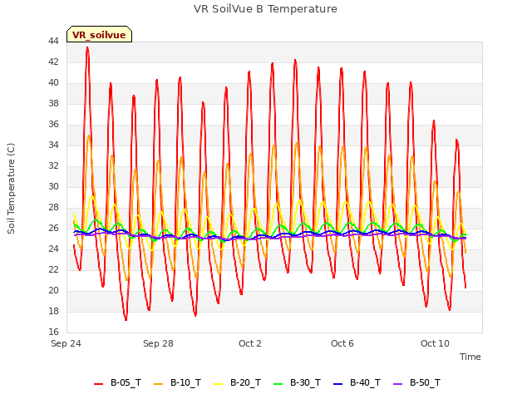This screenshot has width=532, height=399.
Task: Toggle the B-20_T legend label
Action: 246,382
